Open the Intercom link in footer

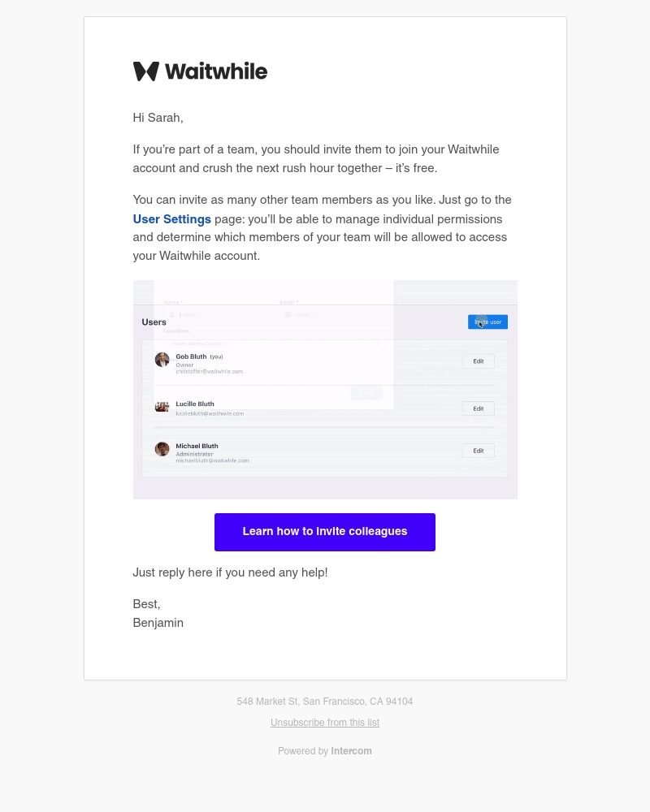(x=351, y=751)
